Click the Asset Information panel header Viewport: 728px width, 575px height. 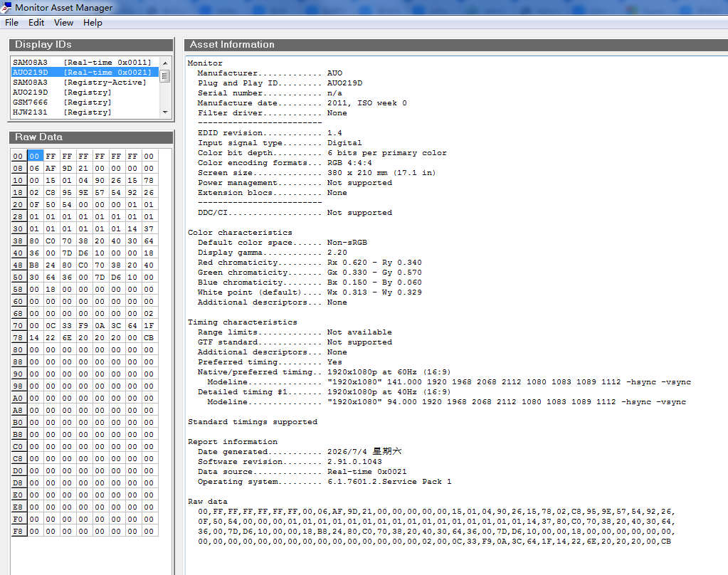(x=456, y=45)
